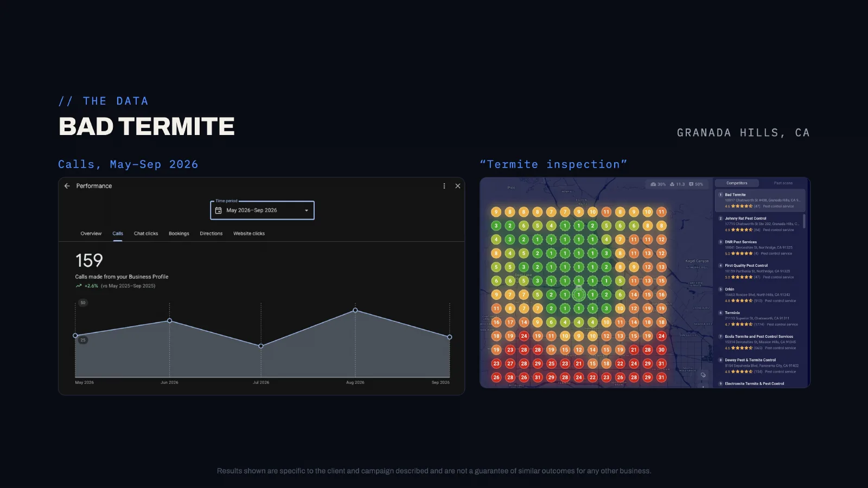Open the Time period dropdown arrow
868x488 pixels.
pos(307,210)
